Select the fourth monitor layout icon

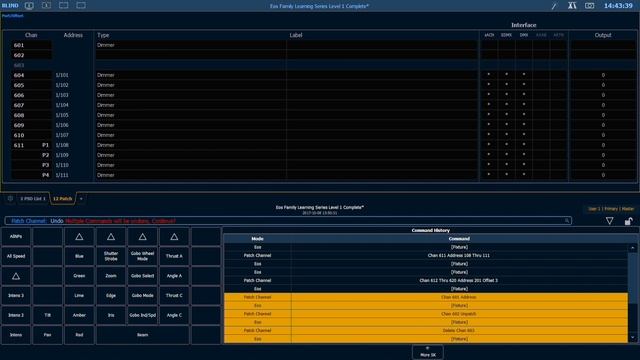coord(81,6)
